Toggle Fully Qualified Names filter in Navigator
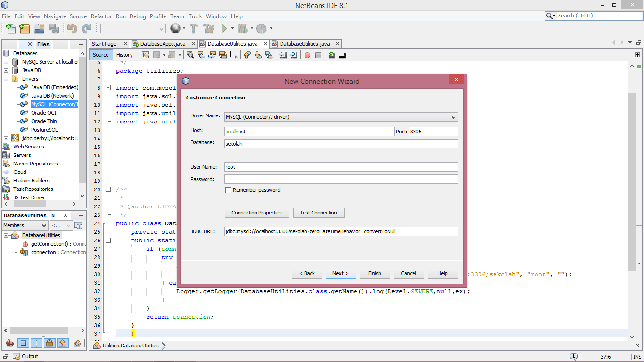 [78, 343]
